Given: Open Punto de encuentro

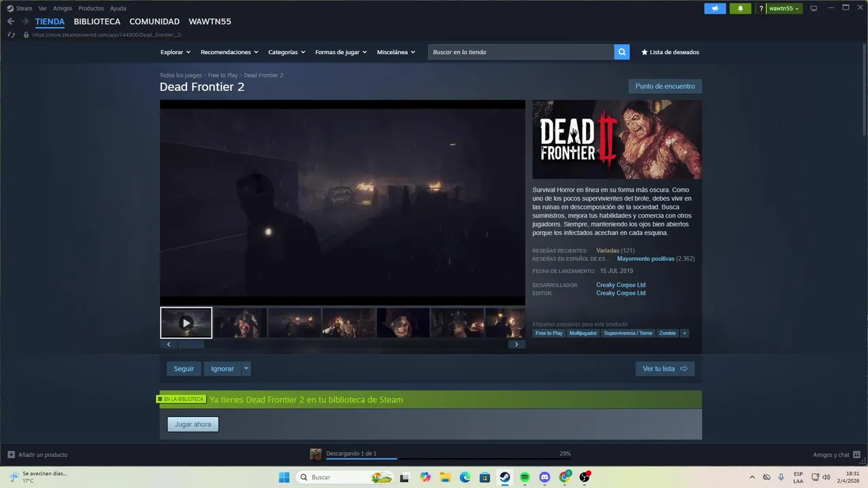Looking at the screenshot, I should click(x=665, y=86).
